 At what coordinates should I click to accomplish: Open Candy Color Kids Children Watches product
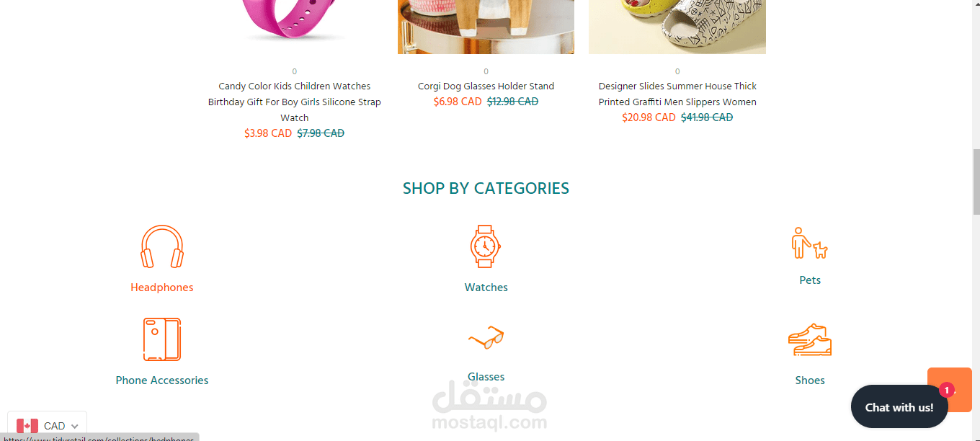click(295, 102)
